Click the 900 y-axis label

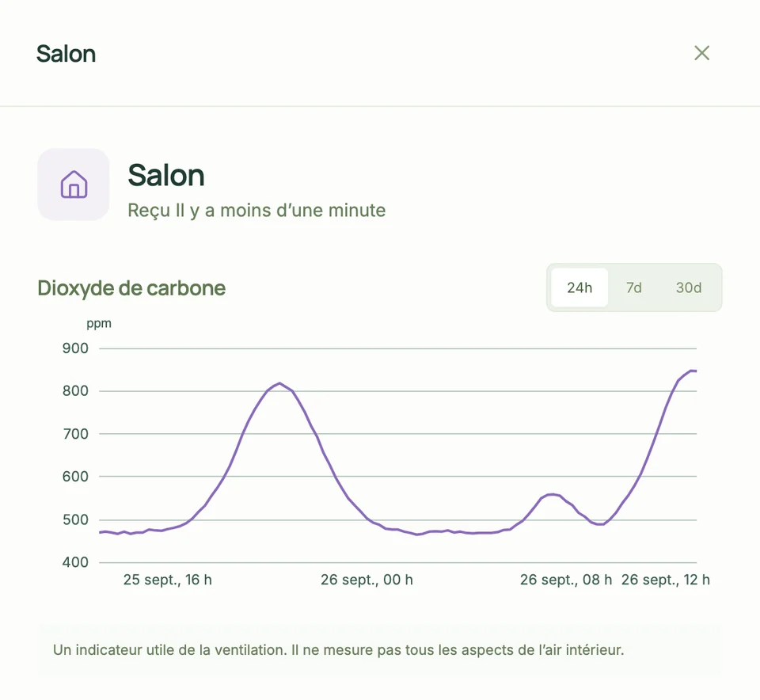(75, 348)
